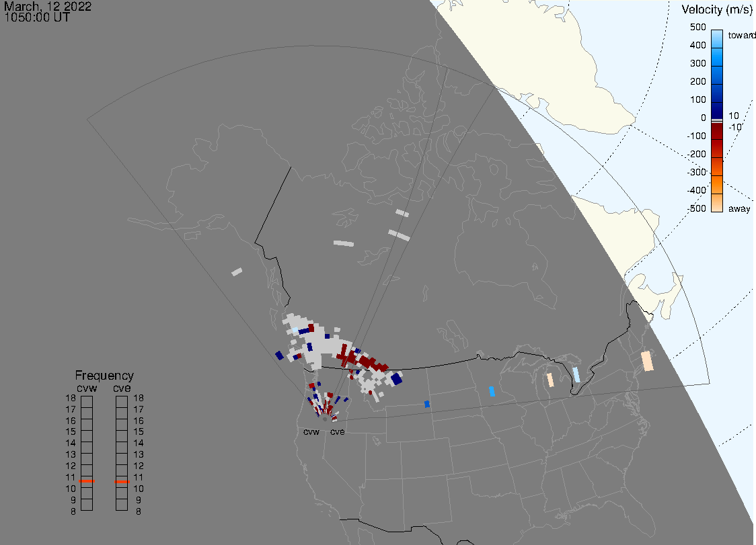The height and width of the screenshot is (545, 756).
Task: Click the 200–300 medium blue bar segment
Action: click(x=717, y=75)
